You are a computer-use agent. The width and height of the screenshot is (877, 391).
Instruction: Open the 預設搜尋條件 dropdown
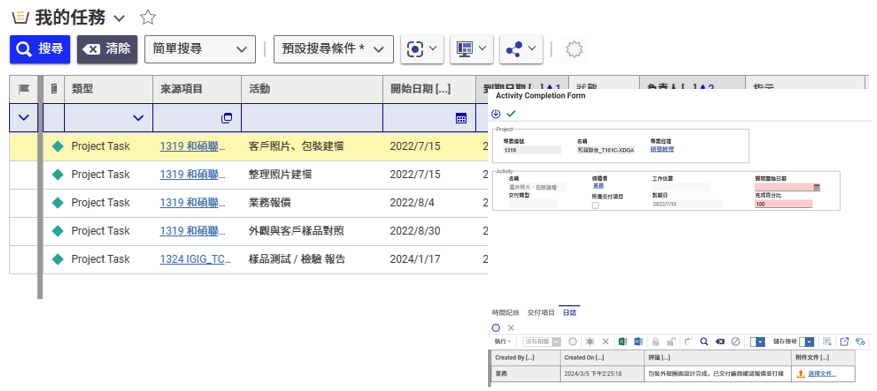[333, 49]
